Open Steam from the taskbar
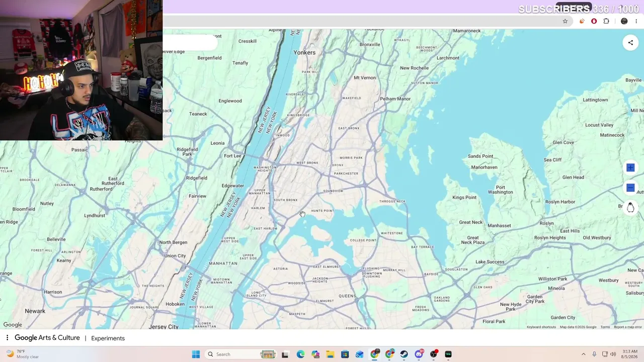The width and height of the screenshot is (644, 362). (x=404, y=354)
